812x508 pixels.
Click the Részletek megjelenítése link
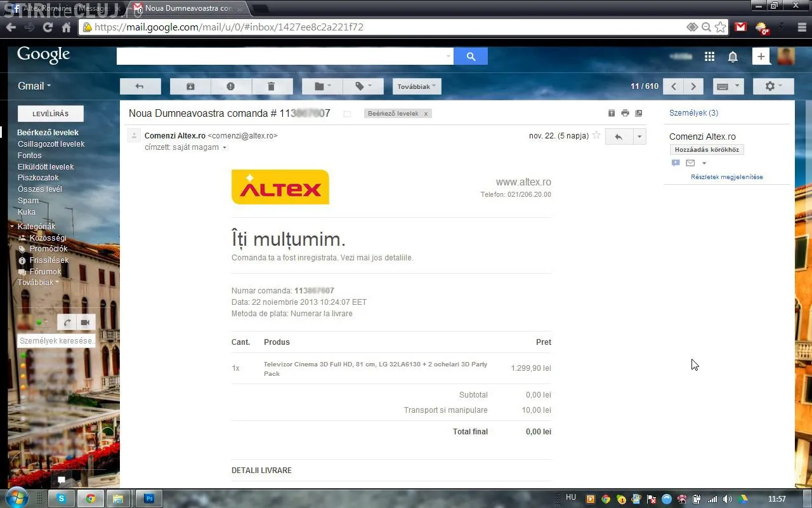(x=726, y=177)
